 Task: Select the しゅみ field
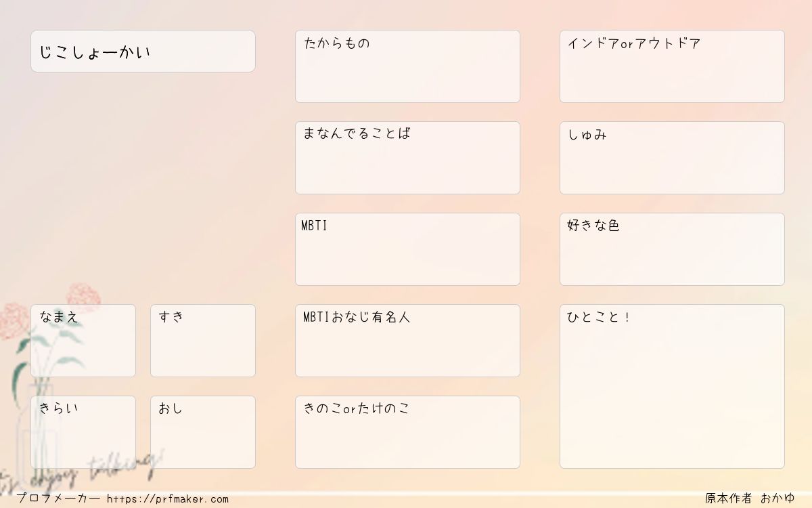(x=672, y=158)
